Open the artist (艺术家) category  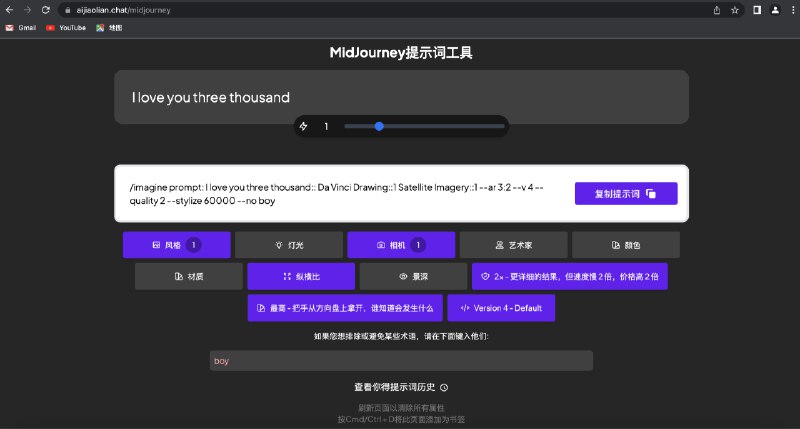click(x=513, y=245)
